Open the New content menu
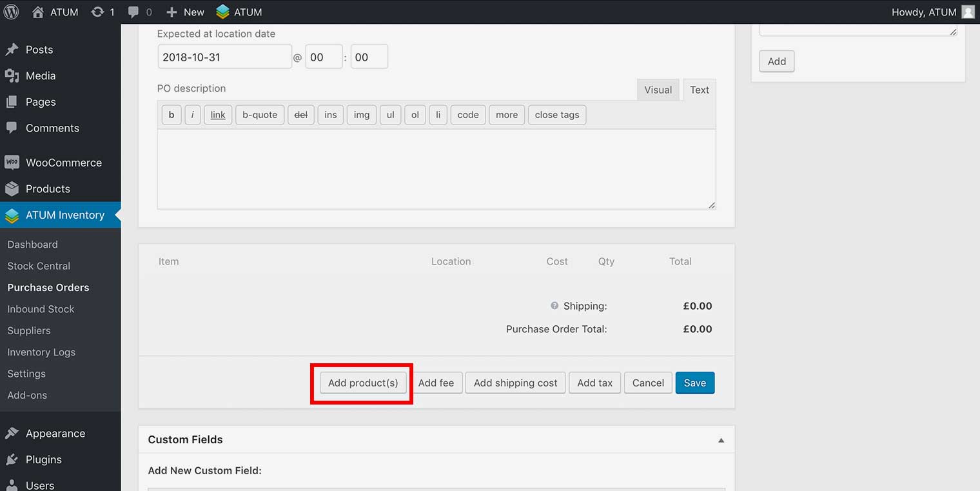The width and height of the screenshot is (980, 491). (x=185, y=12)
